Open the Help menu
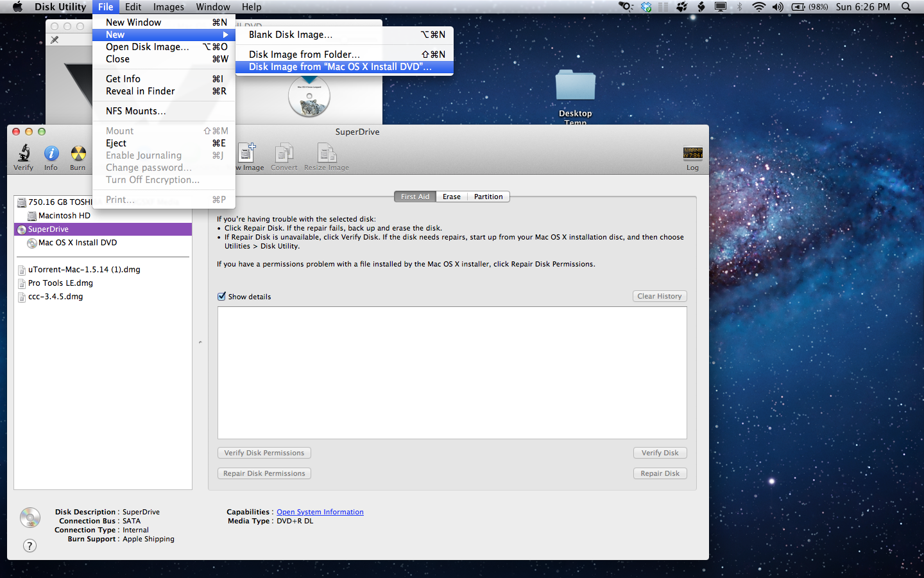 tap(252, 6)
